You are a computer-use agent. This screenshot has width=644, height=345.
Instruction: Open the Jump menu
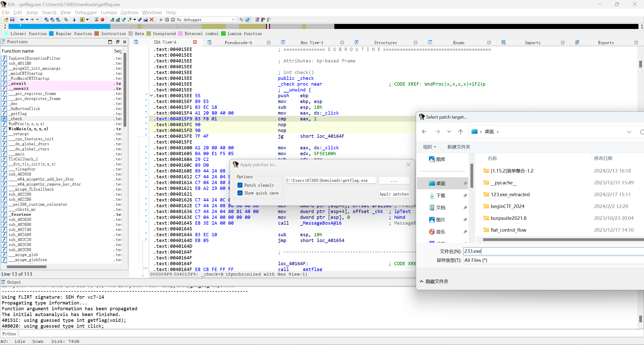tap(32, 12)
